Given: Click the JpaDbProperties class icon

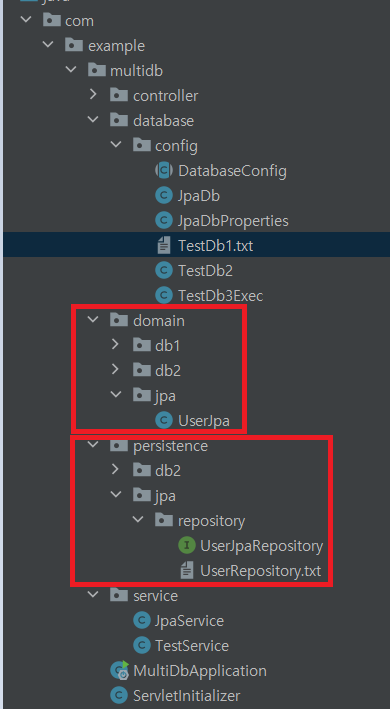Looking at the screenshot, I should (164, 221).
